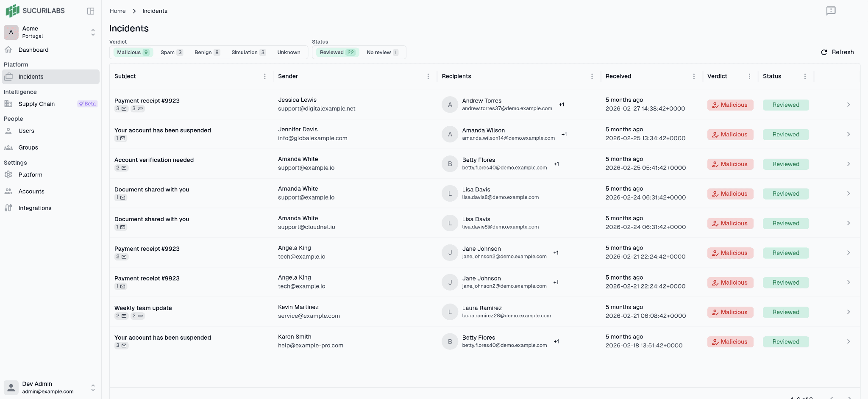Click the Incidents briefcase icon in sidebar
The width and height of the screenshot is (868, 399).
[x=8, y=77]
